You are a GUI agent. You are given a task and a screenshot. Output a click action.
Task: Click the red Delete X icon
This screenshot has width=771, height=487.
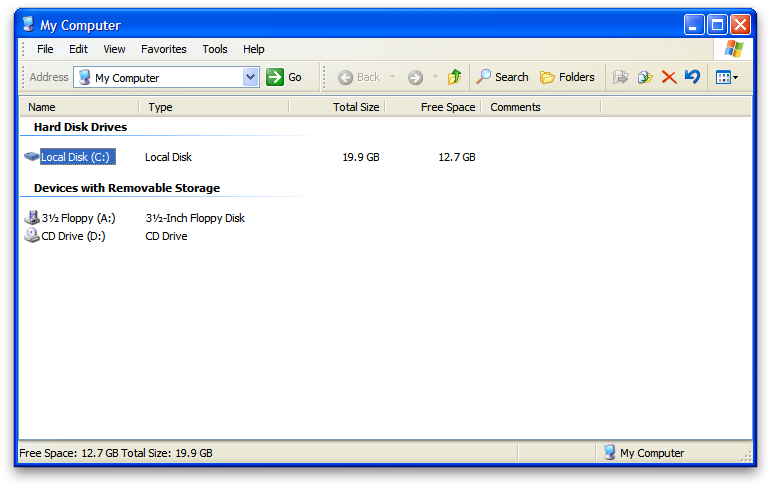coord(669,77)
